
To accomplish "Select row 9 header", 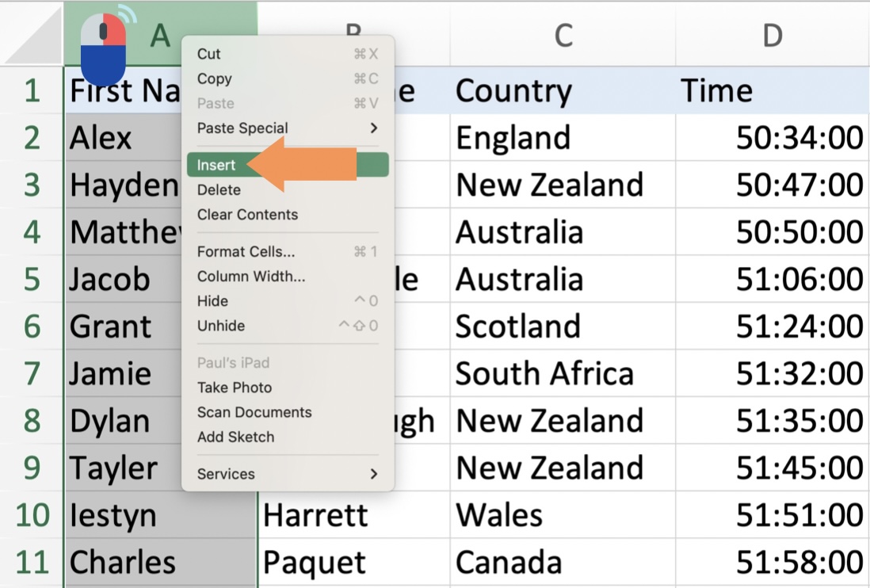I will (x=32, y=468).
